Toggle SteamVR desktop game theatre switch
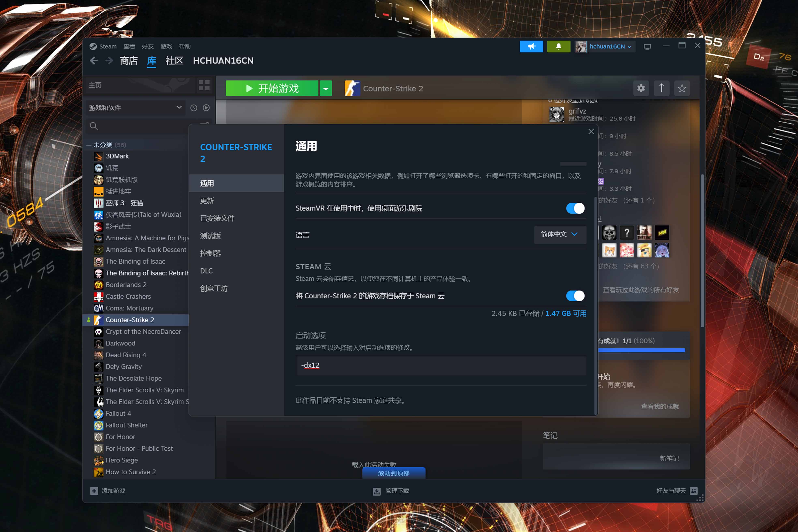The height and width of the screenshot is (532, 798). 575,208
